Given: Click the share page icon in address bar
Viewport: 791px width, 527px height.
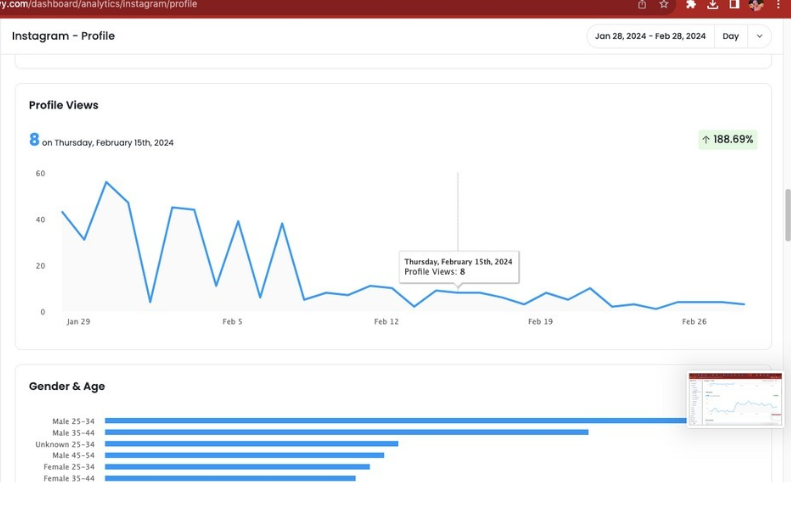Looking at the screenshot, I should coord(642,5).
